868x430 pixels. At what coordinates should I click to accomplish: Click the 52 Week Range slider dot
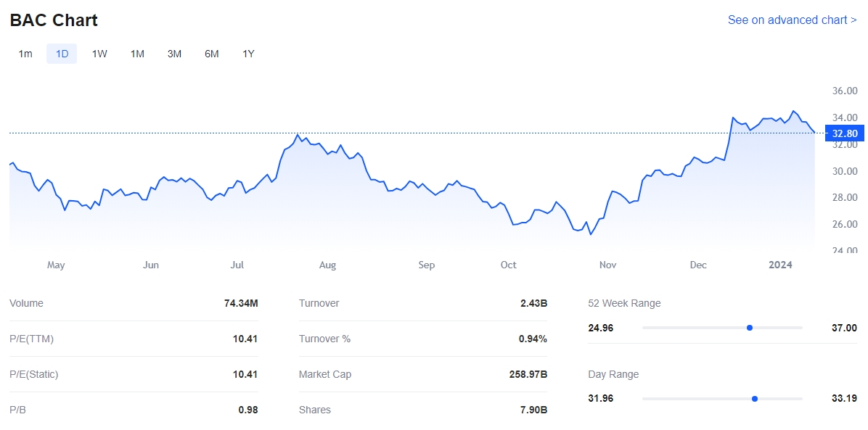[x=750, y=328]
